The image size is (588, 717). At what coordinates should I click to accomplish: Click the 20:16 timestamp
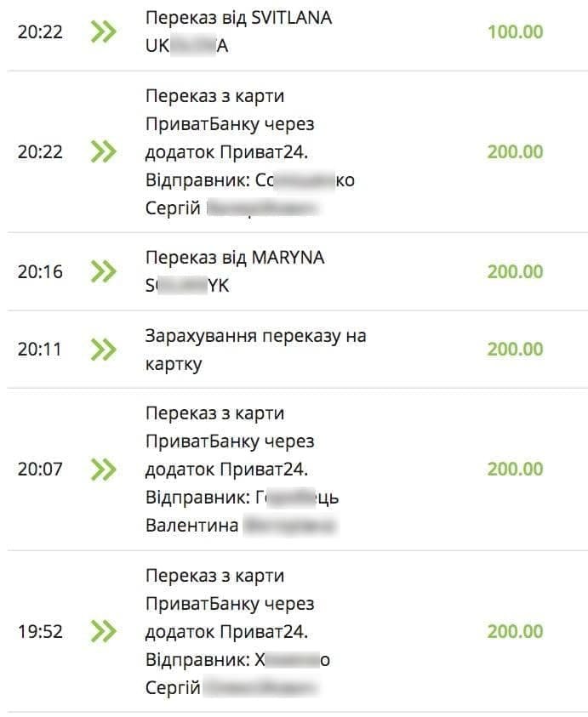pos(40,271)
